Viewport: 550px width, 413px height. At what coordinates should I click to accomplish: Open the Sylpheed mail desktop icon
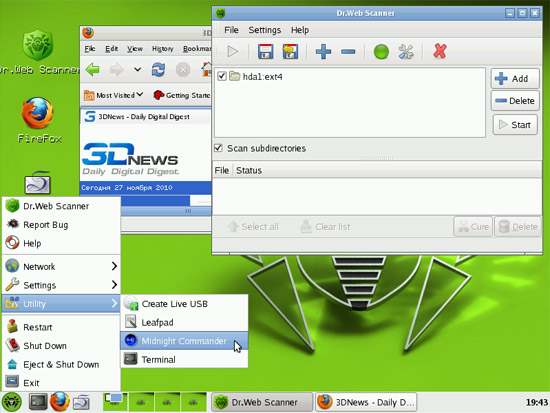tap(38, 182)
